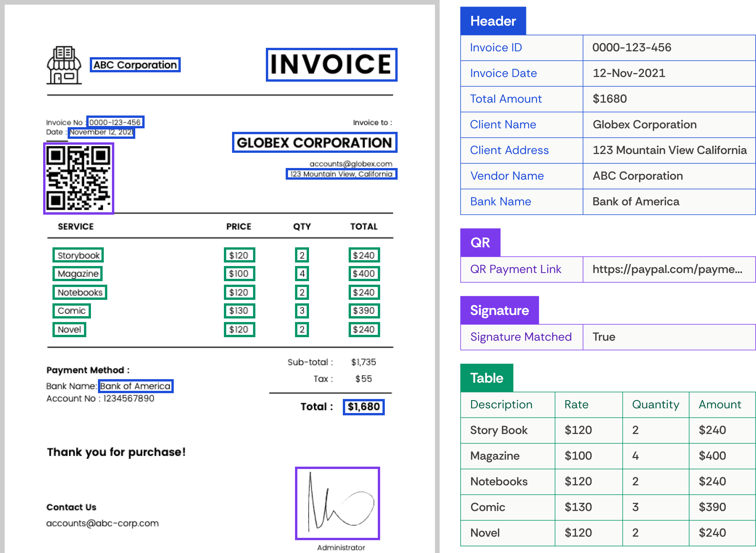This screenshot has width=756, height=553.
Task: Click the accounts@globex.com email
Action: [x=351, y=164]
